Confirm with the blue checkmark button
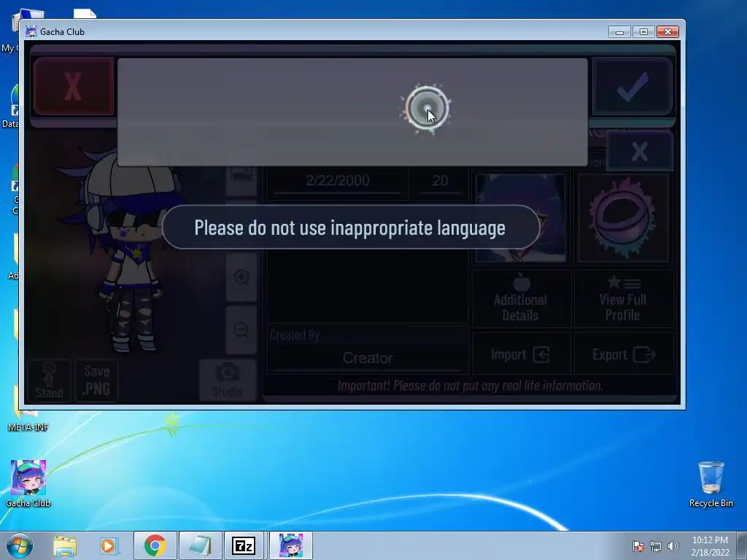 pyautogui.click(x=632, y=87)
